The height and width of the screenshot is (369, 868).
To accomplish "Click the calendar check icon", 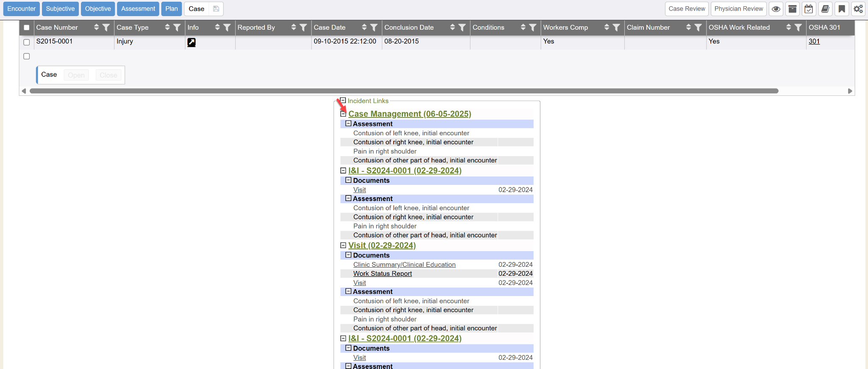I will click(x=809, y=9).
